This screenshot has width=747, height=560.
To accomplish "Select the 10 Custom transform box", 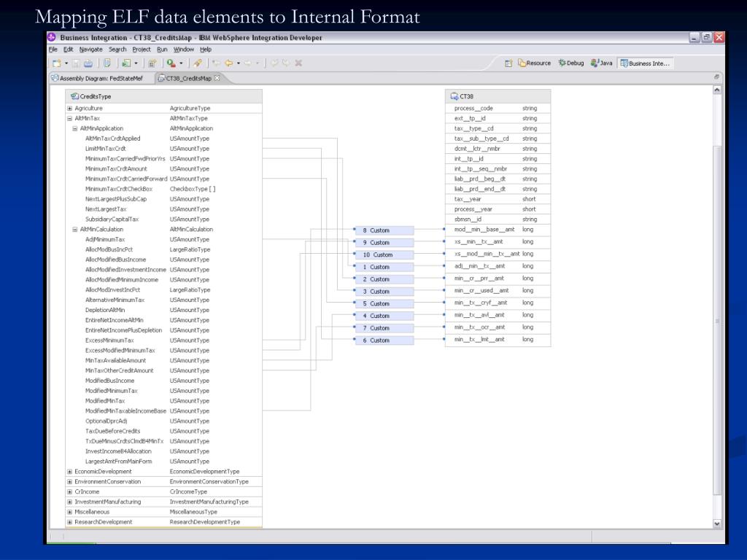I will (x=384, y=254).
